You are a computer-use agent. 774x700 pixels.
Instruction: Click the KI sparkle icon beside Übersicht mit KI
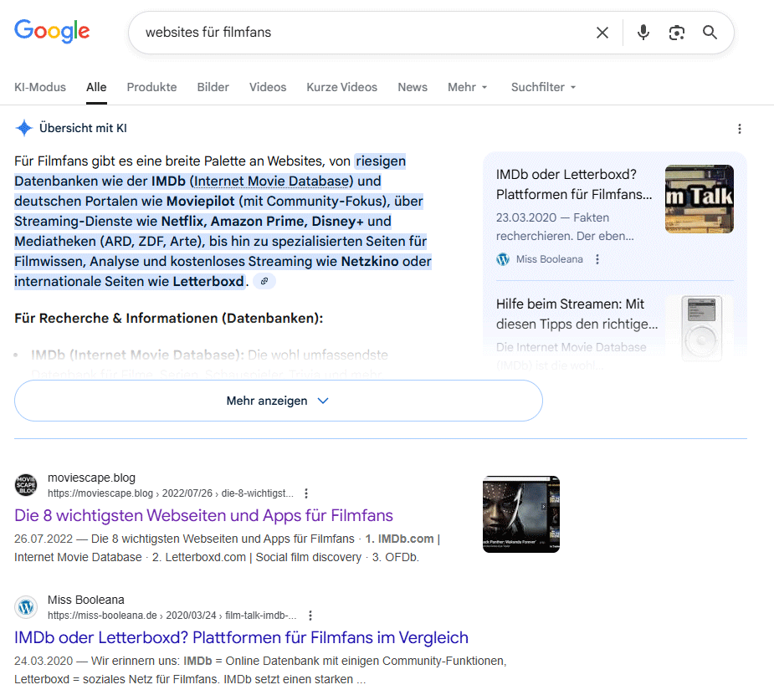pyautogui.click(x=24, y=127)
